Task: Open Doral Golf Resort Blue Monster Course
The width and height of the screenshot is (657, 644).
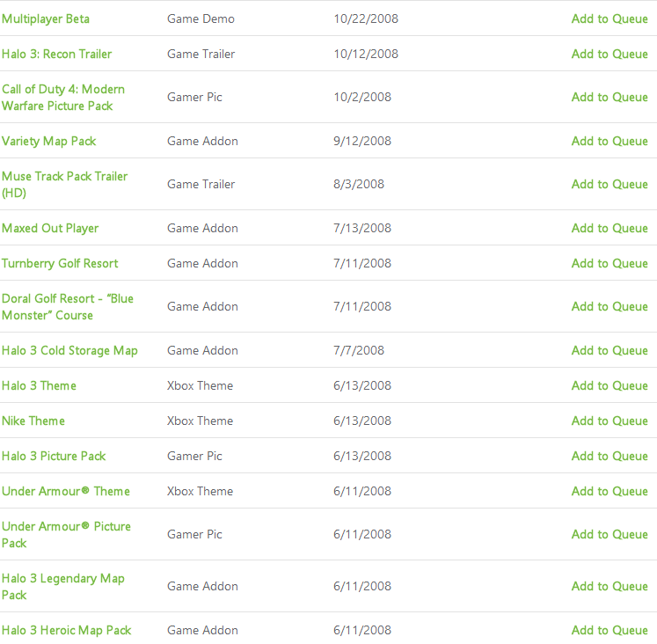Action: [68, 307]
